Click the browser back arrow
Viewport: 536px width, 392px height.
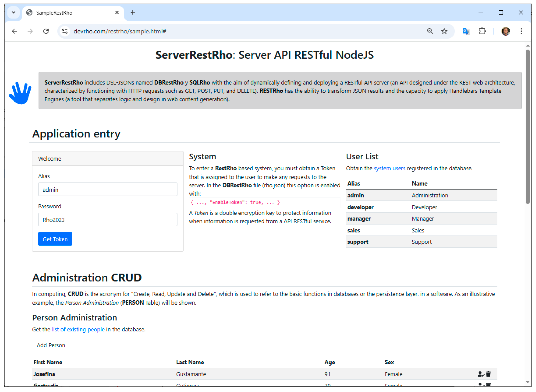tap(15, 31)
